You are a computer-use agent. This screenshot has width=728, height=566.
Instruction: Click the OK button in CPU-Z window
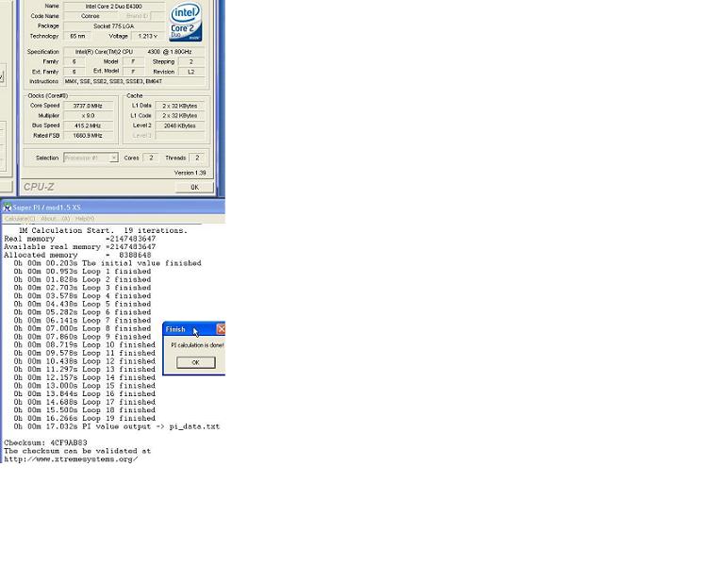click(194, 187)
